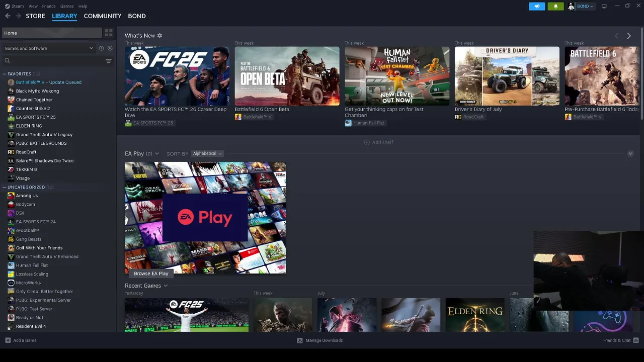Select ELDEN RING in favorites
This screenshot has width=644, height=362.
(x=29, y=126)
